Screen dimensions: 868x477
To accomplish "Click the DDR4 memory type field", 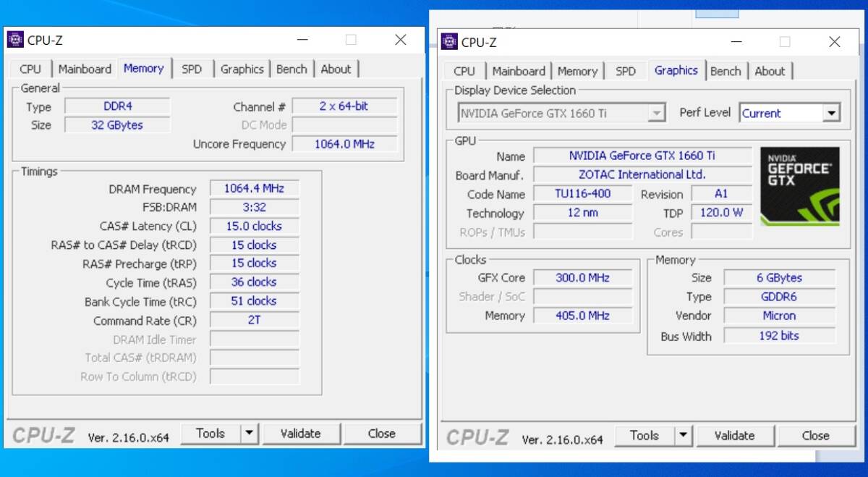I will (117, 106).
